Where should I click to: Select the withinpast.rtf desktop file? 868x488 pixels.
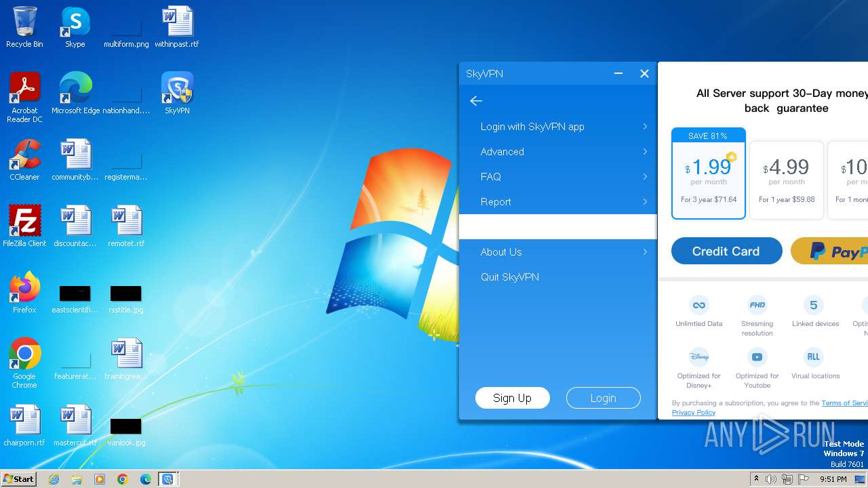177,27
